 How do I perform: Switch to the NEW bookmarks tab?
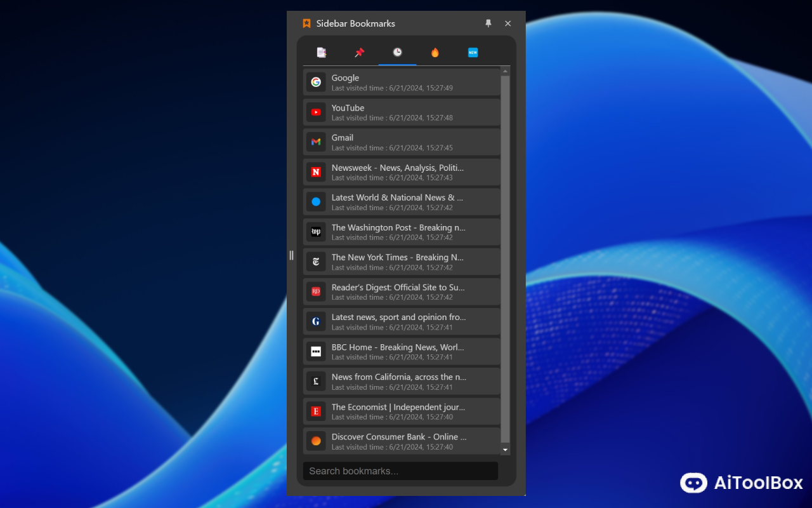(473, 53)
